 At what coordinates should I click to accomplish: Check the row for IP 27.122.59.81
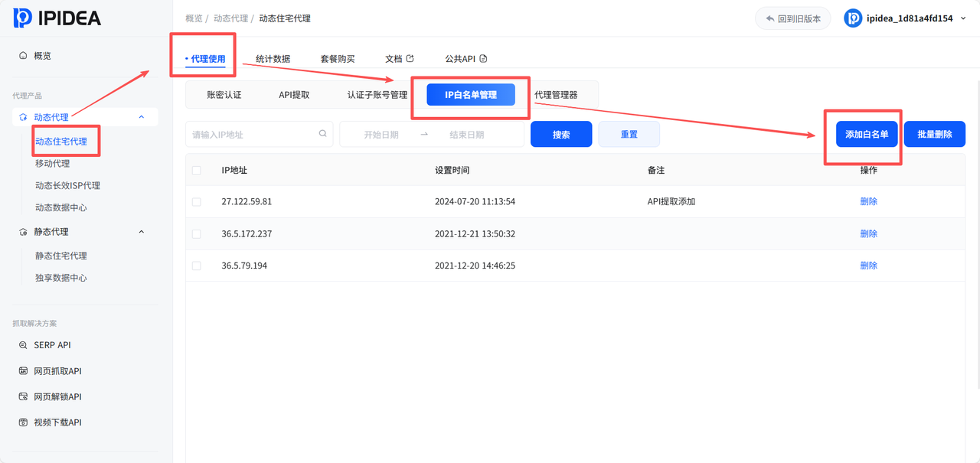pyautogui.click(x=196, y=201)
